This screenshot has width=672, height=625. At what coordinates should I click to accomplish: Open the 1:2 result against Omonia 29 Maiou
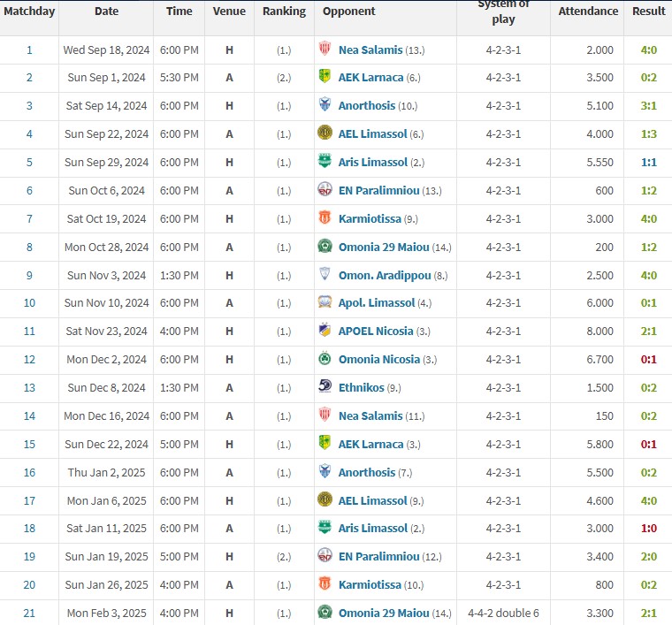pos(649,247)
